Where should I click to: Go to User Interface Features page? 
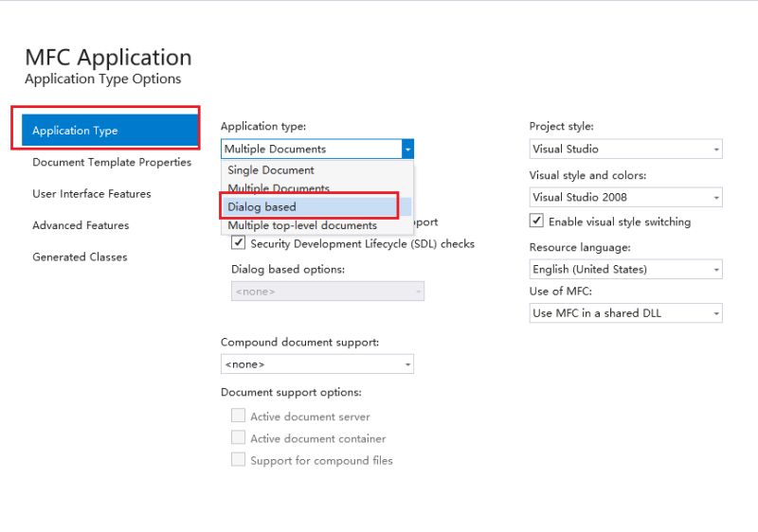(91, 194)
